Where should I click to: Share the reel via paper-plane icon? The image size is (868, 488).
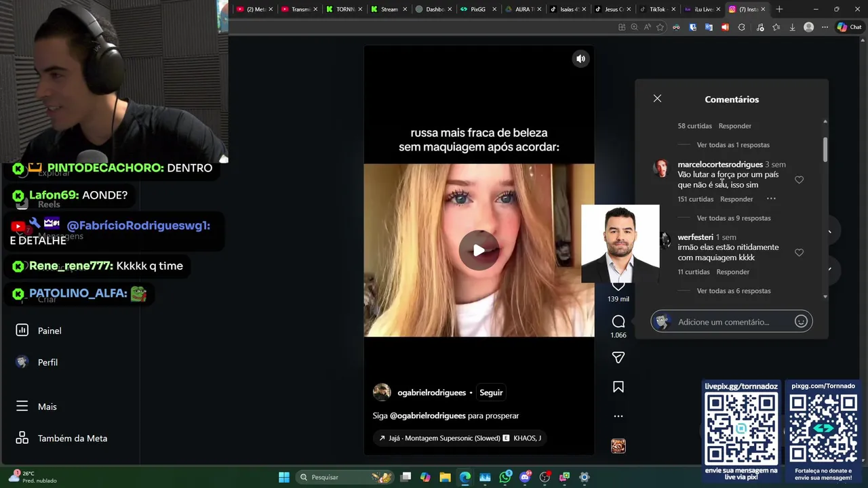[618, 357]
